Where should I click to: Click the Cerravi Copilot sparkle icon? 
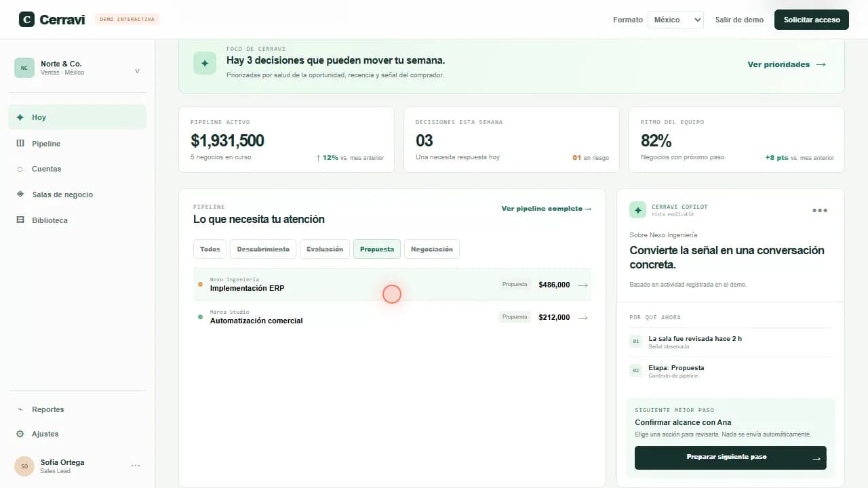(637, 210)
